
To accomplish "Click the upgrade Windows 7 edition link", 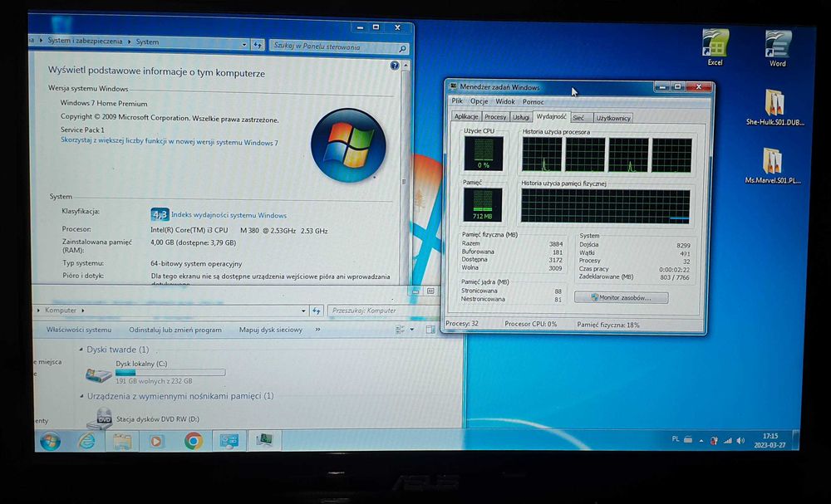I will [169, 141].
